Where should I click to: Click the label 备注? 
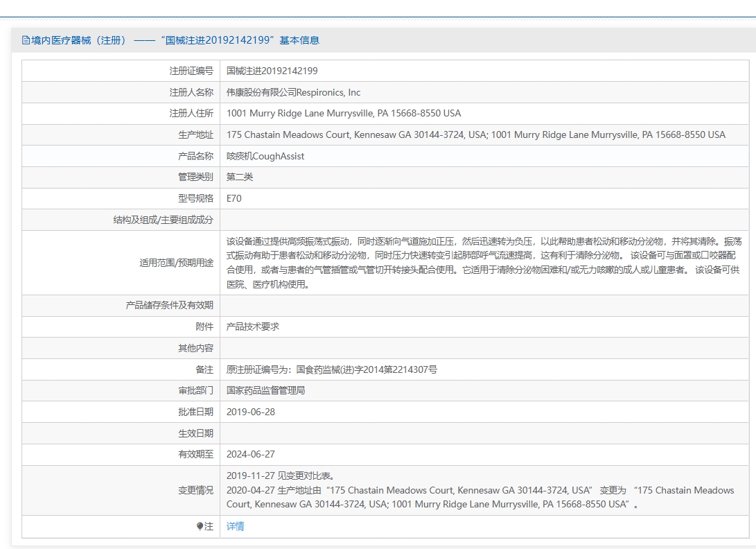tap(204, 369)
